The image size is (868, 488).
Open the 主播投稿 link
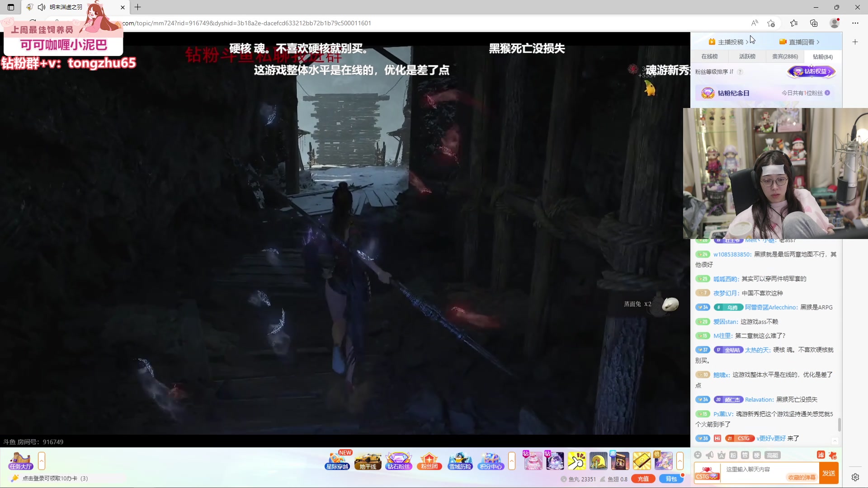click(729, 42)
